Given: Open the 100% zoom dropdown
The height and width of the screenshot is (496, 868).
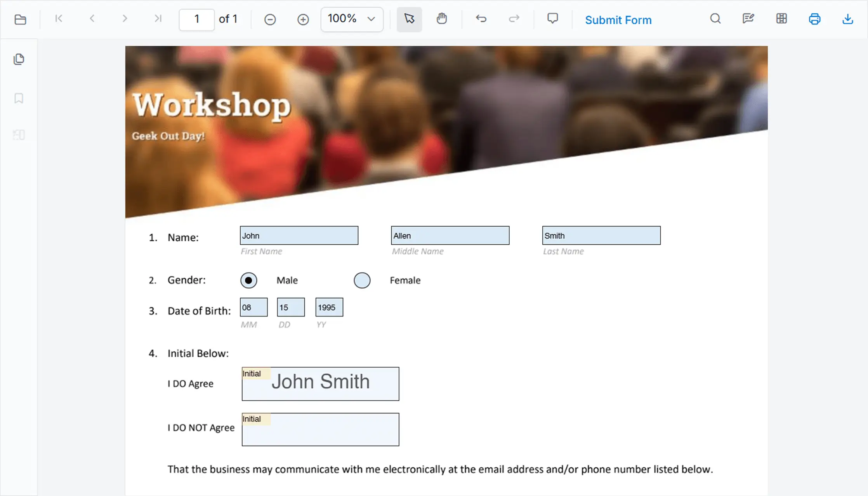Looking at the screenshot, I should [352, 19].
